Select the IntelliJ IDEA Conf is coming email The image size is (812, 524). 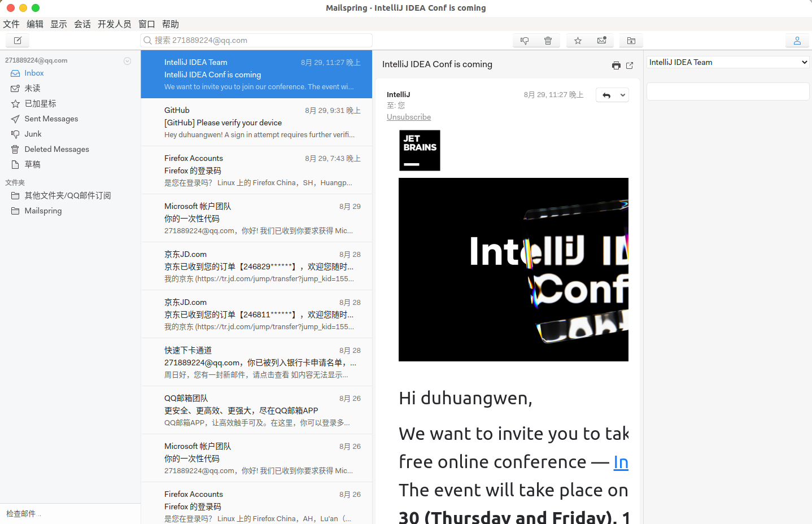pos(256,75)
